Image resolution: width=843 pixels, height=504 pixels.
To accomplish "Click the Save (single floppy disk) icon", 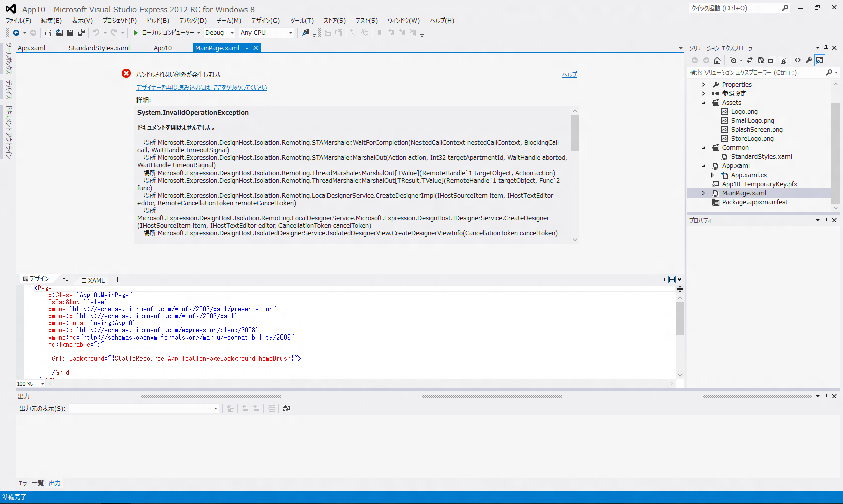I will (x=70, y=33).
